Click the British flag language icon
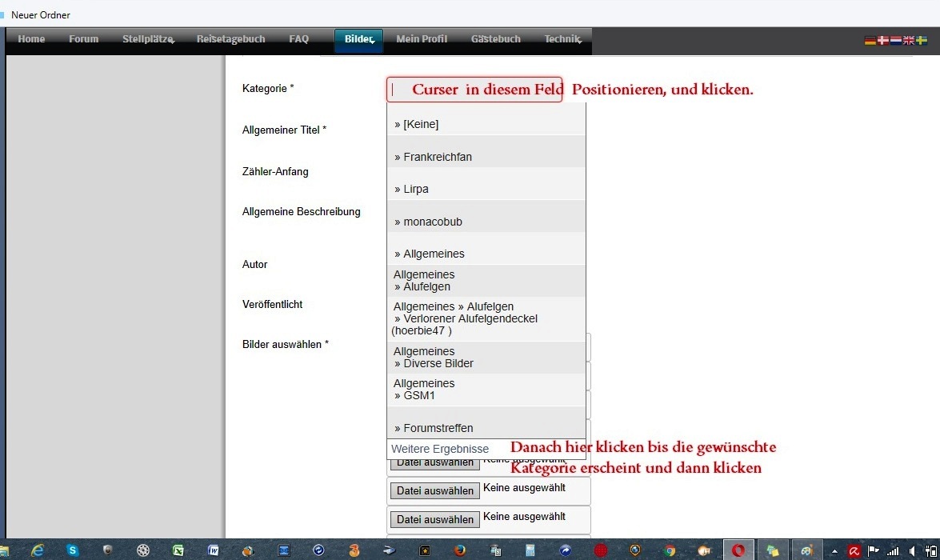 [908, 40]
